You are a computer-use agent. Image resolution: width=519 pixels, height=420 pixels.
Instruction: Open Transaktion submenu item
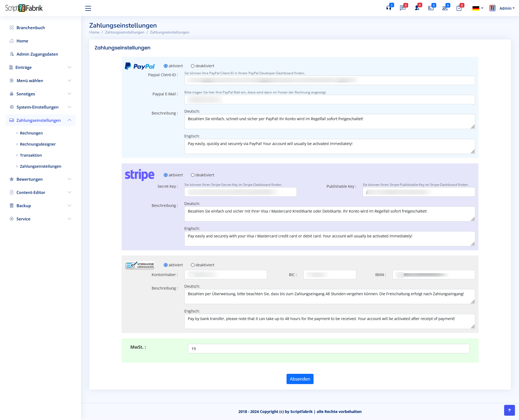pyautogui.click(x=31, y=155)
